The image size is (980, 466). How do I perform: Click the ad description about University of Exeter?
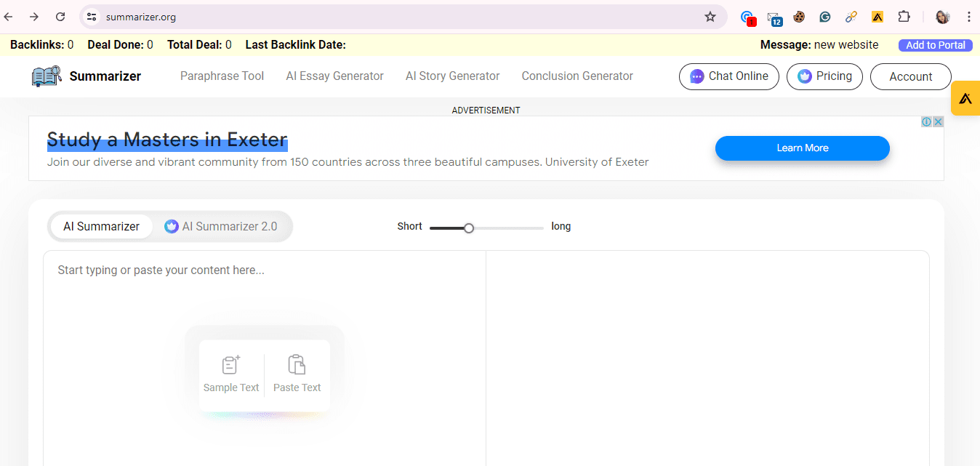[x=348, y=162]
